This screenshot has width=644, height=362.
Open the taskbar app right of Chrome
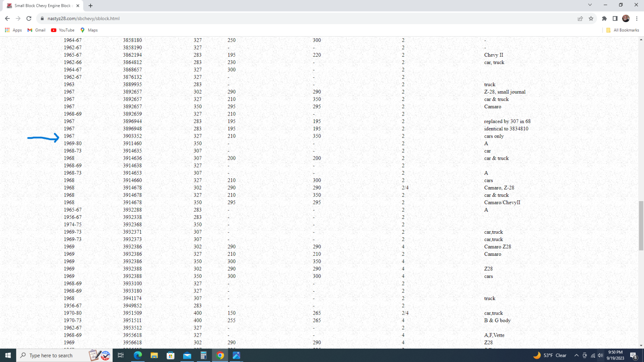(x=237, y=355)
